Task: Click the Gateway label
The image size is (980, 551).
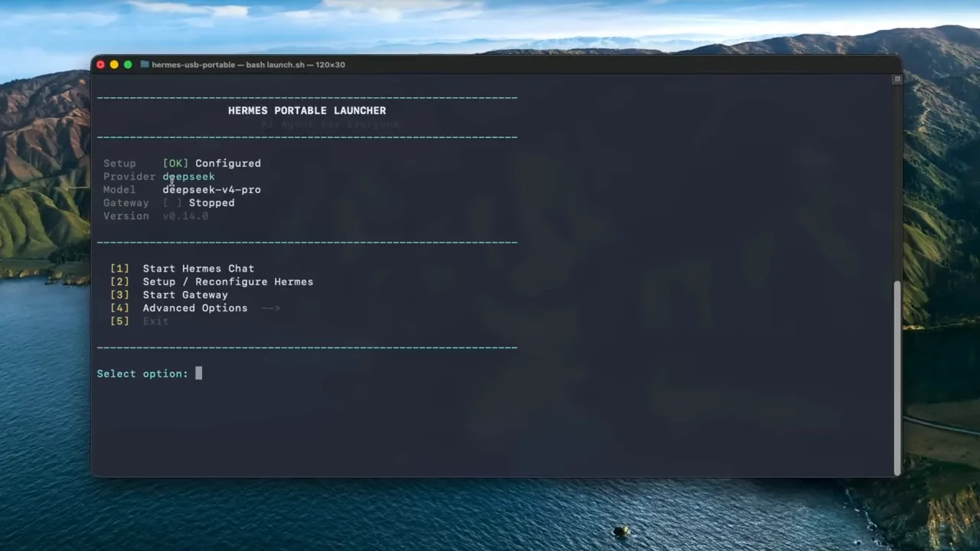Action: coord(126,203)
